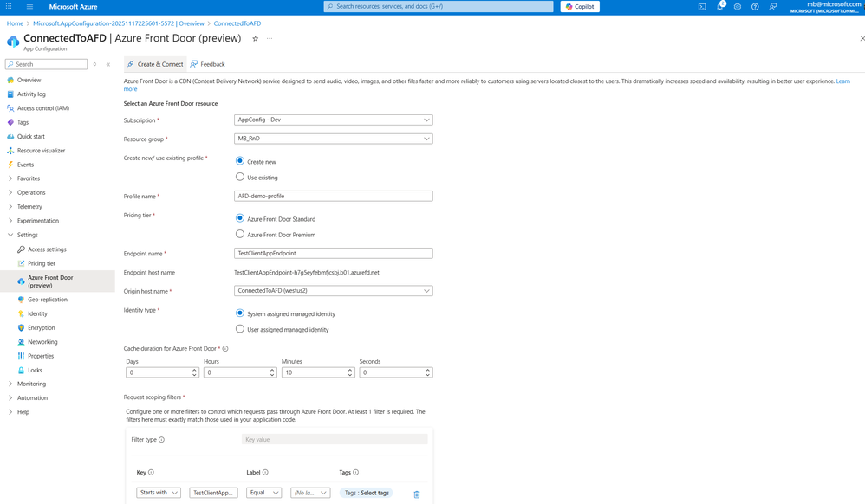This screenshot has height=504, width=865.
Task: Open the apps grid launcher icon
Action: tap(9, 7)
